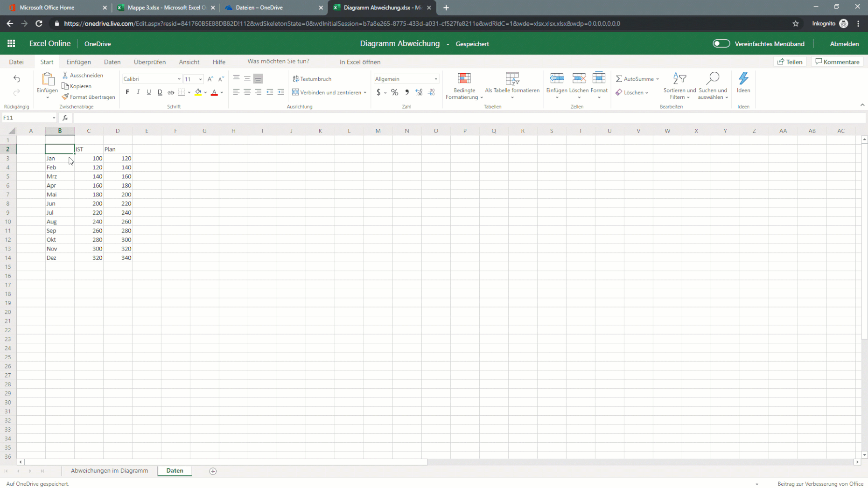Open the font size dropdown

(200, 79)
